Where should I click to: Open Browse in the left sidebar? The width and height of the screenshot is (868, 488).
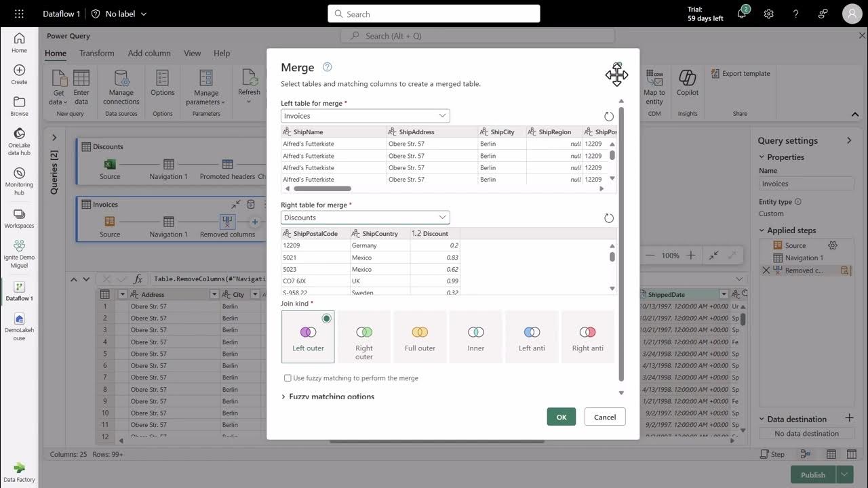coord(19,106)
